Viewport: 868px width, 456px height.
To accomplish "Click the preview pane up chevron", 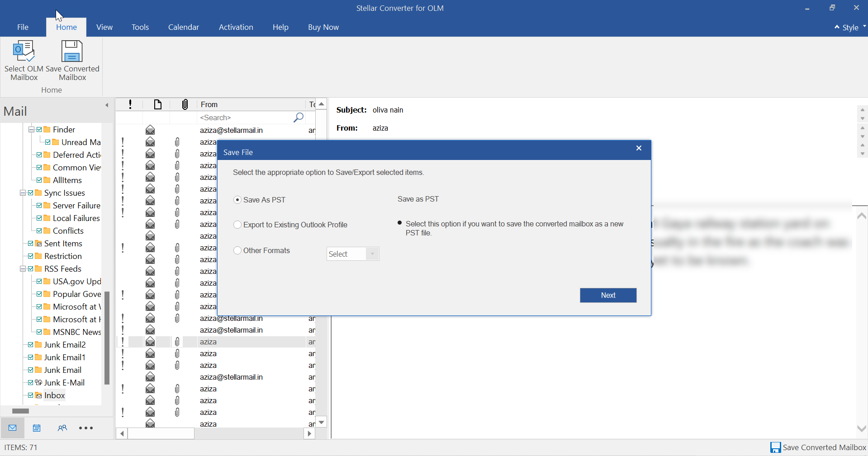I will [x=862, y=216].
